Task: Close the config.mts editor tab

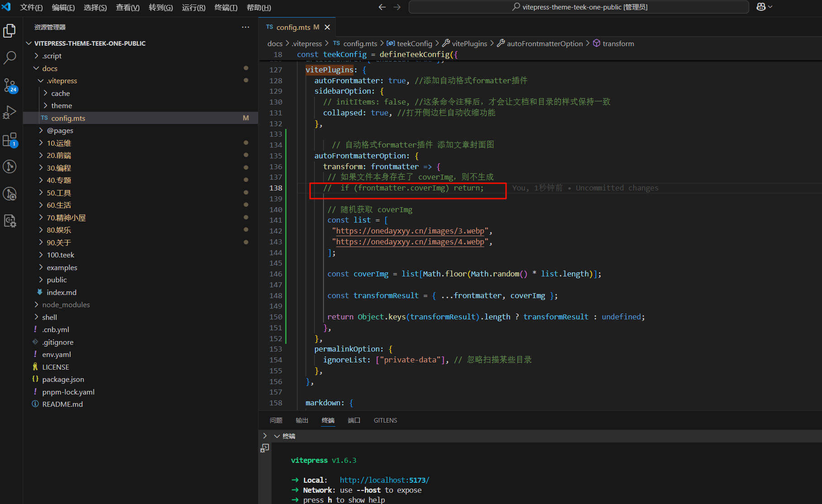Action: 327,27
